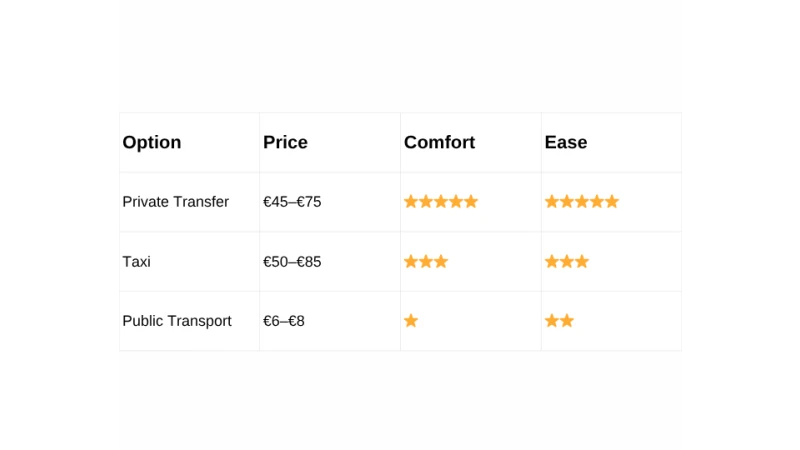
Task: Click the three-star Ease rating for Taxi
Action: [567, 262]
